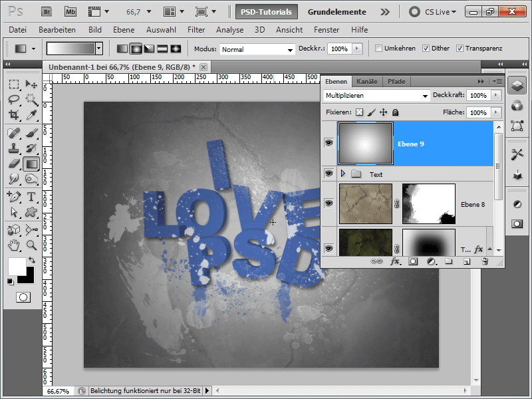Select the Smudge tool
This screenshot has height=399, width=532.
(x=14, y=179)
